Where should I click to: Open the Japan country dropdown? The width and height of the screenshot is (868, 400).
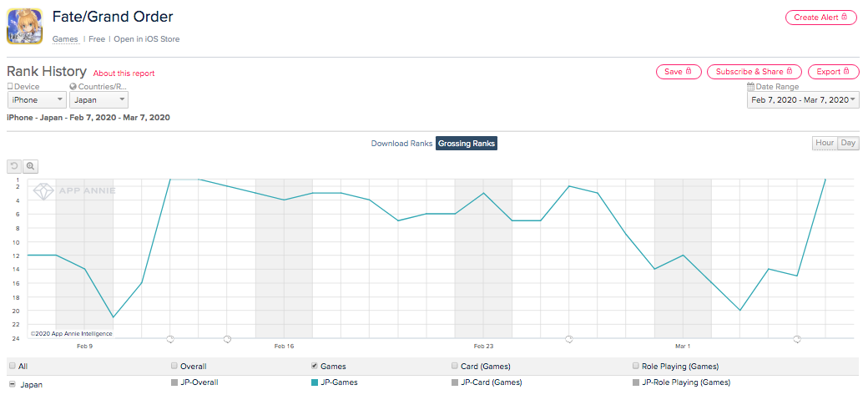[99, 99]
